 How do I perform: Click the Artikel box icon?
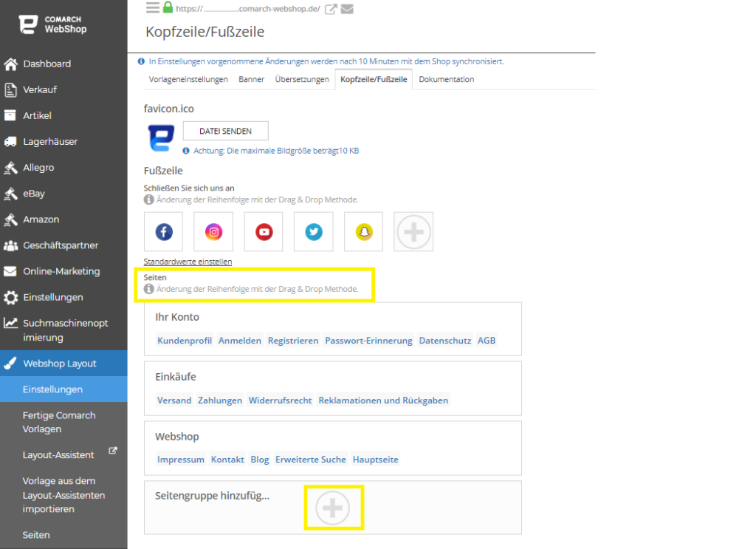(10, 115)
